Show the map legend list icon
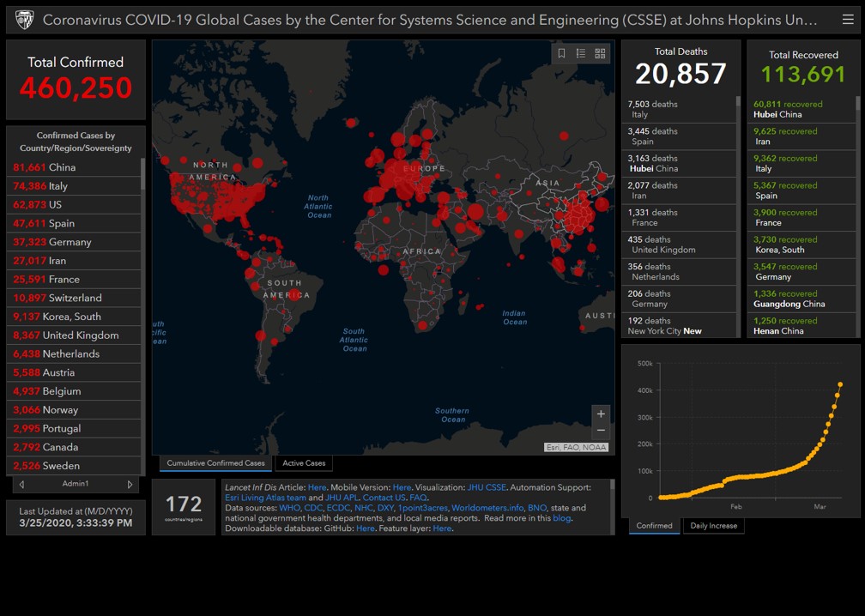The width and height of the screenshot is (865, 616). [581, 53]
